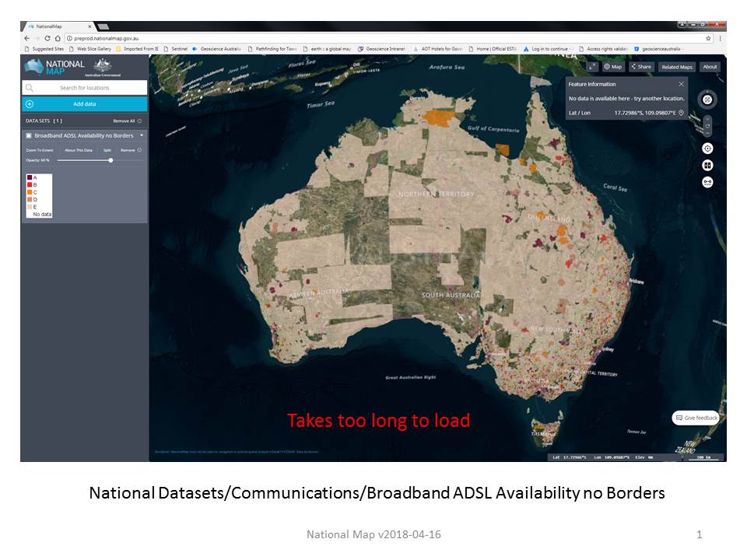The image size is (747, 560).
Task: Open the Web Slice Gallery bookmark
Action: [x=90, y=48]
